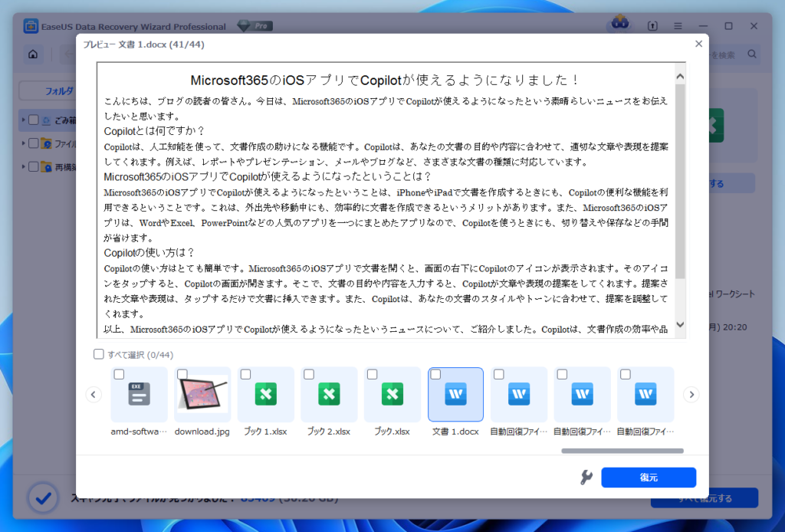Click the file name download.jpg
The height and width of the screenshot is (532, 785).
(202, 432)
